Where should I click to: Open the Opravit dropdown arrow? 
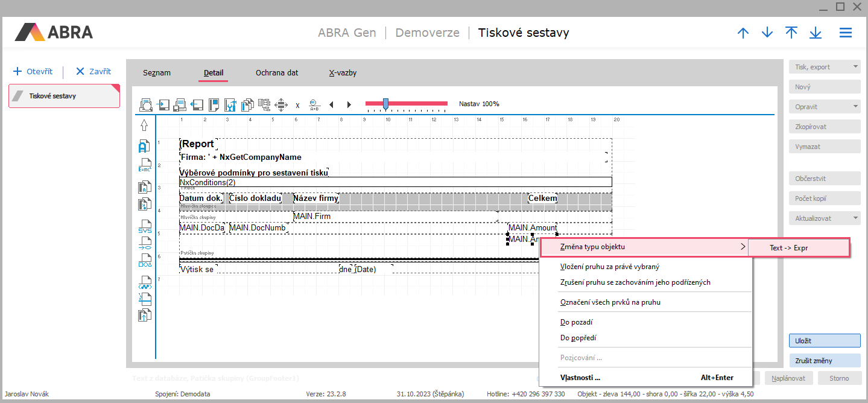coord(855,107)
